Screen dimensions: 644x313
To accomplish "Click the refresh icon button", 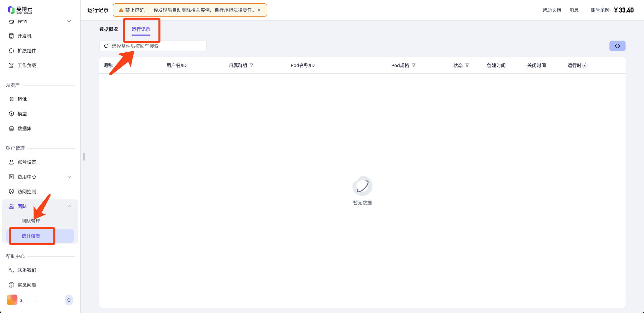I will coord(617,46).
